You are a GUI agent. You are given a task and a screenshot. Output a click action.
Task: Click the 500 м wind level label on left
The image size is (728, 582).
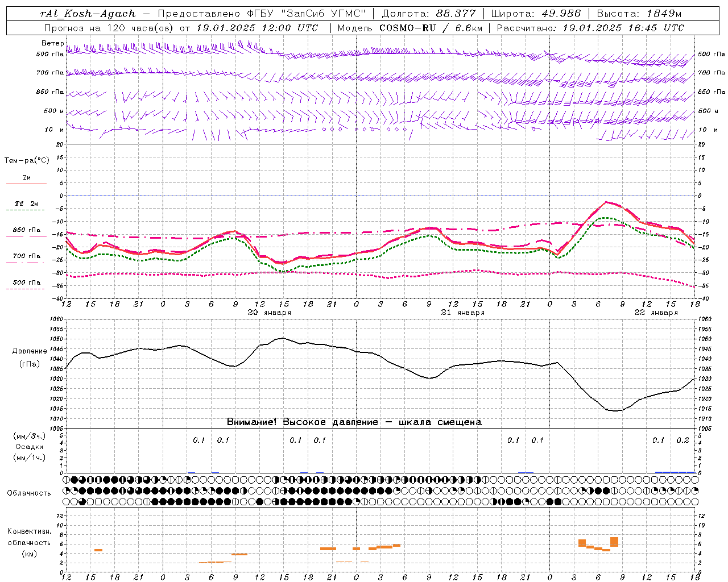(54, 111)
